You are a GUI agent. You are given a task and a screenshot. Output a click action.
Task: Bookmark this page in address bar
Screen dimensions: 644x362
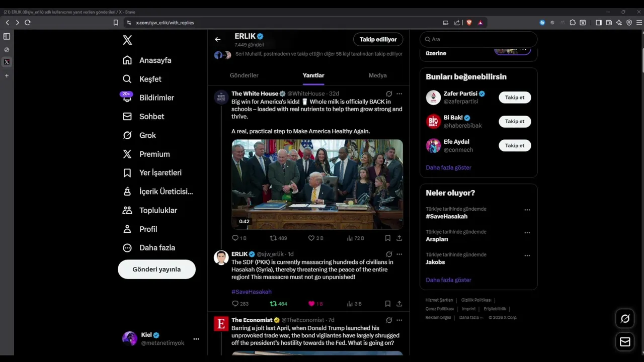coord(116,23)
